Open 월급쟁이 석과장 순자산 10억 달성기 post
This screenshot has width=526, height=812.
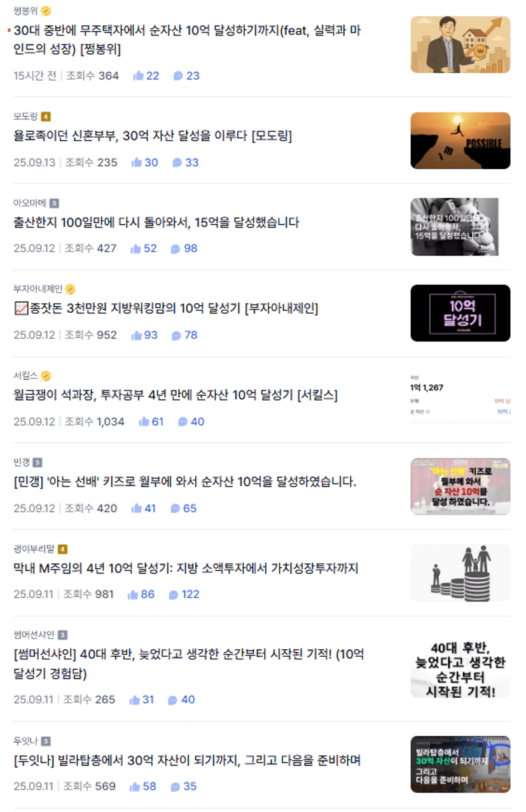176,396
